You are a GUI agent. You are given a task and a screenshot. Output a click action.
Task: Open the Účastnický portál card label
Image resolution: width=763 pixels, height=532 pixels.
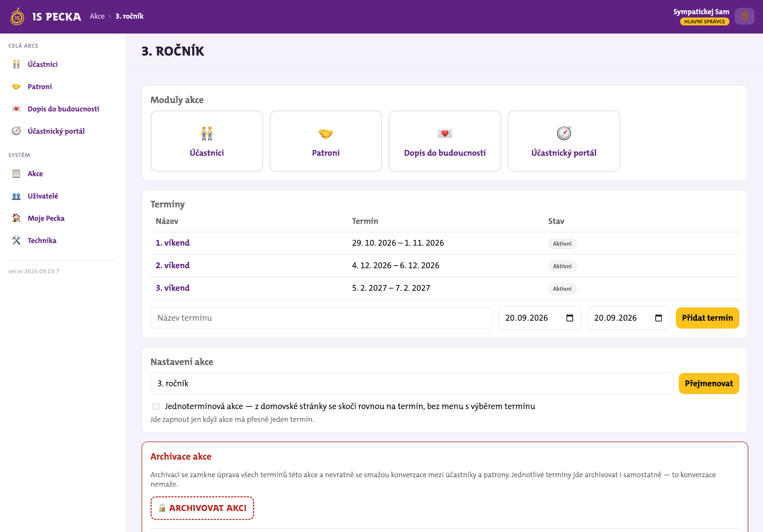(x=564, y=153)
